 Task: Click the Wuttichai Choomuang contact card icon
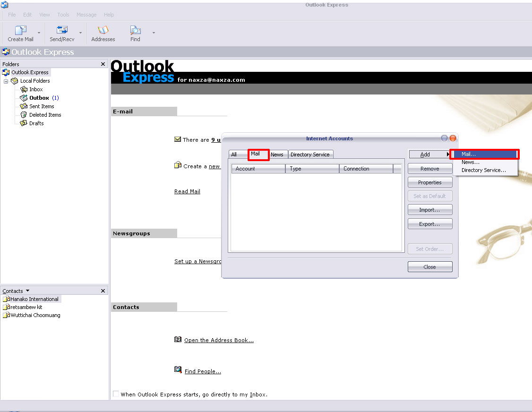(6, 315)
